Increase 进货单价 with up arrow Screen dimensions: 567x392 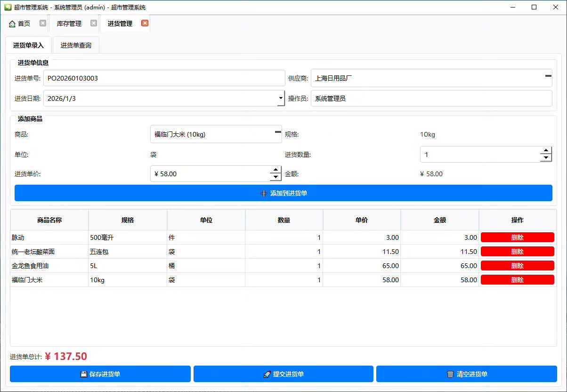[275, 170]
